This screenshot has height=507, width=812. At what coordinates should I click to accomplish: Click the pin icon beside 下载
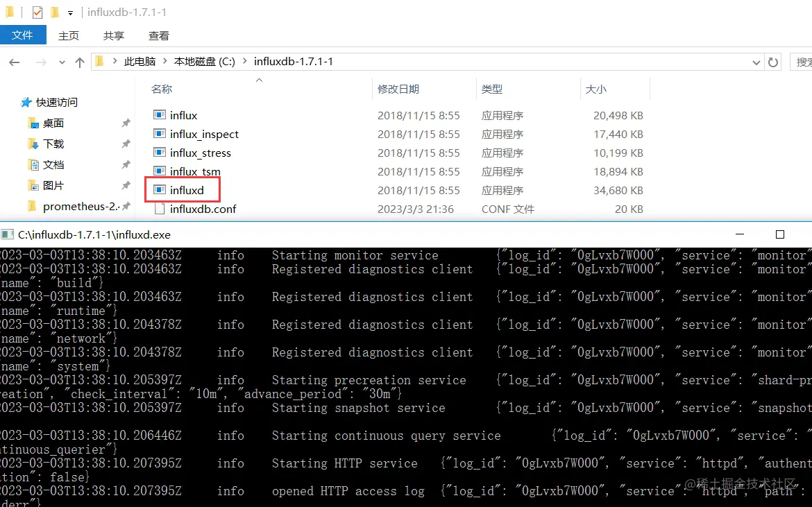click(126, 144)
